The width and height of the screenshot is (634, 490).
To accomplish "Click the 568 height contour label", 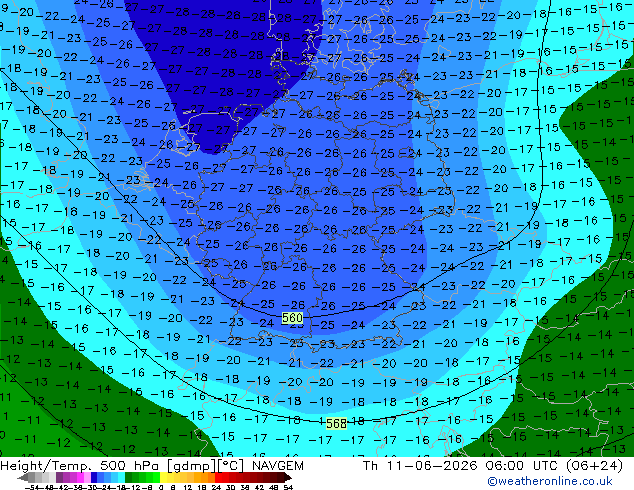I will click(x=336, y=423).
